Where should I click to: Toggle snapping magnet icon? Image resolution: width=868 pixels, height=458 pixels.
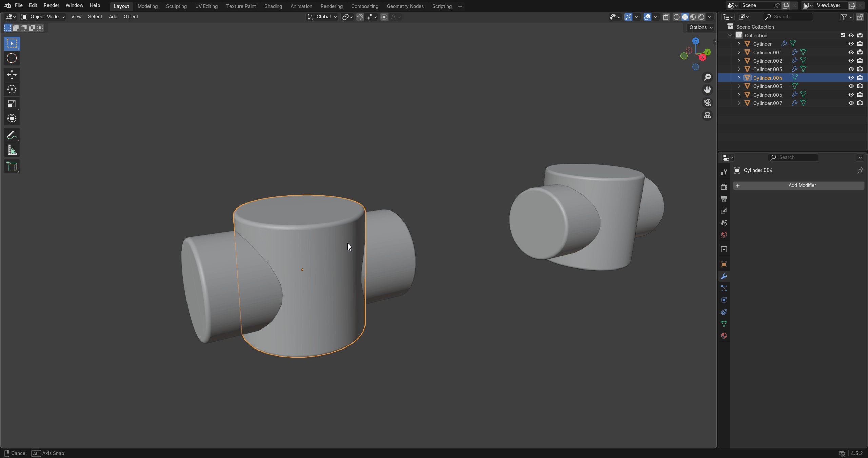(x=360, y=17)
